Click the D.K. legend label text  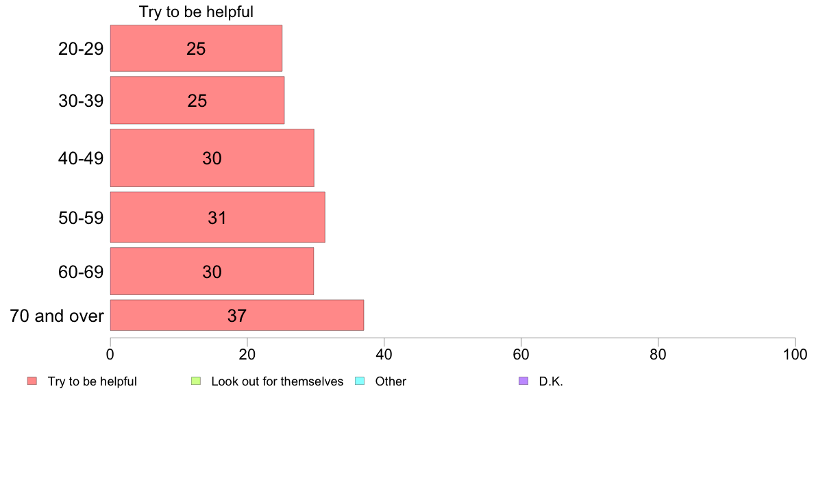click(551, 381)
